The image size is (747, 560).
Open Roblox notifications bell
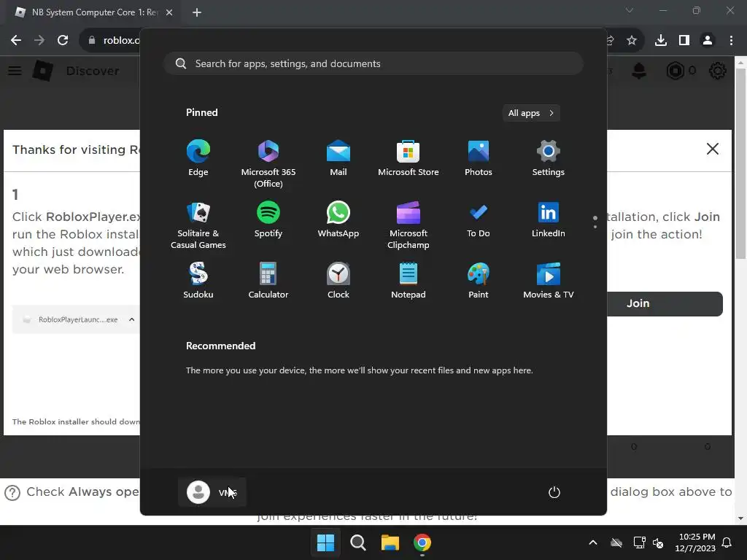(639, 71)
